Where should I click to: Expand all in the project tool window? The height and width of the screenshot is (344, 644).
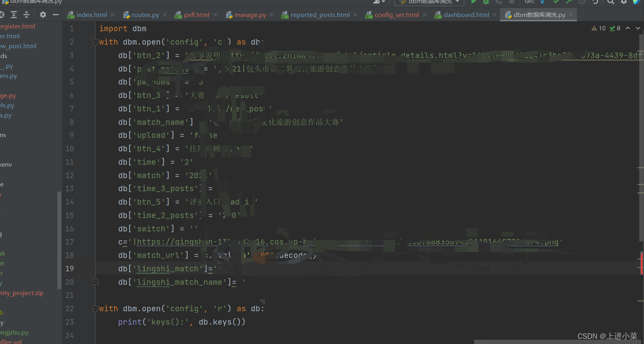14,15
